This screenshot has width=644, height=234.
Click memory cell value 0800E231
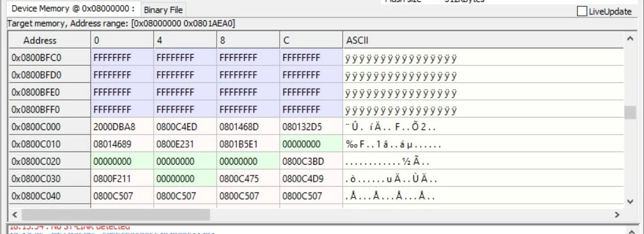[x=185, y=144]
